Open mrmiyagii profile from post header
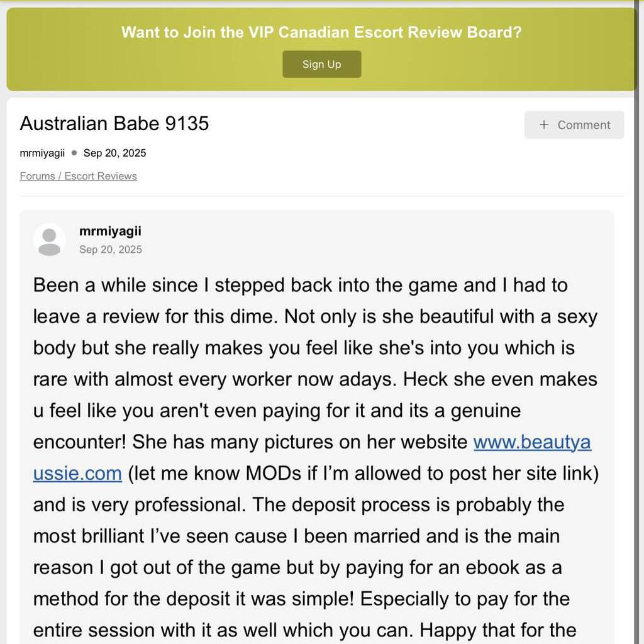 pyautogui.click(x=110, y=231)
